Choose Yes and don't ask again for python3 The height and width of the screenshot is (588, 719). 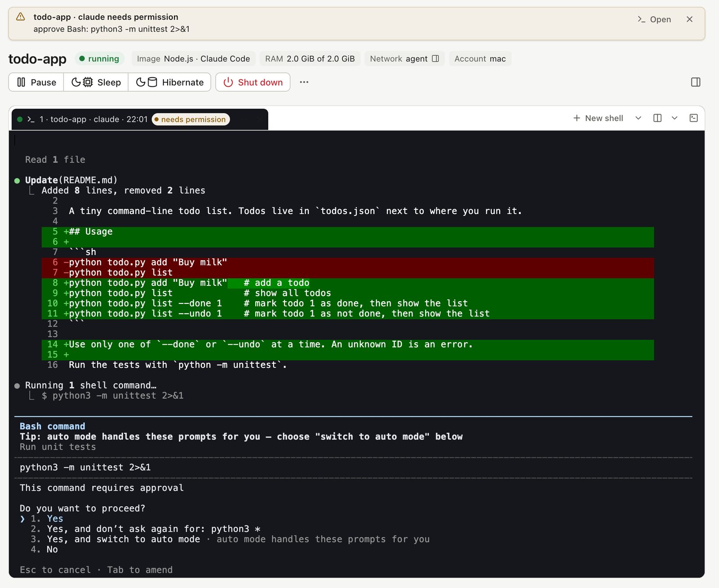(146, 529)
